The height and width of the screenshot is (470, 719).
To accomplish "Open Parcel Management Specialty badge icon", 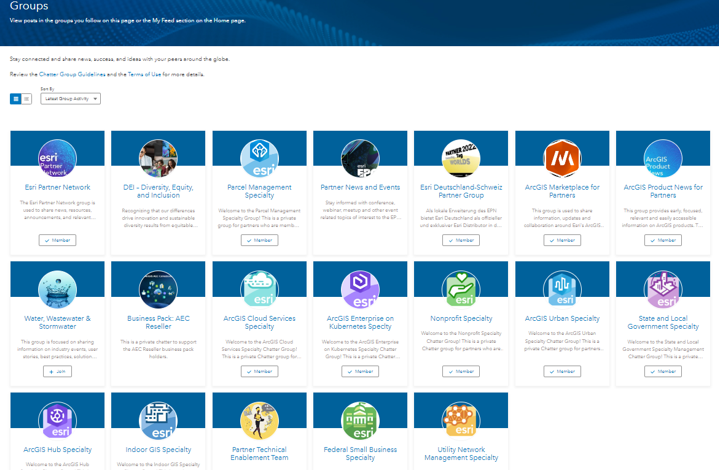I will pyautogui.click(x=259, y=158).
